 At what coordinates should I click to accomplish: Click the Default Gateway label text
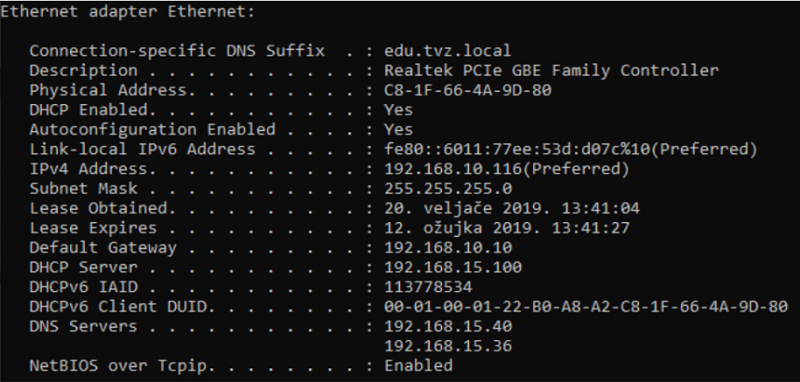coord(103,248)
